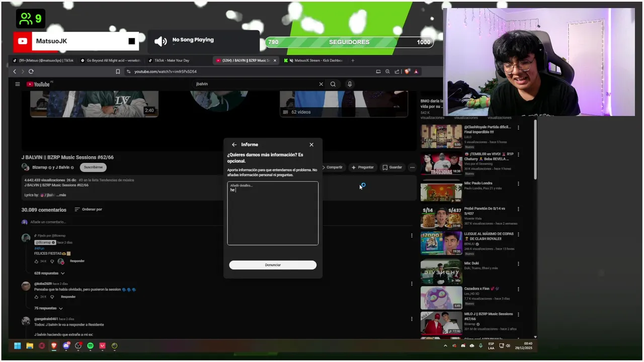Open options for MILO J BZRP Music Sessions
The width and height of the screenshot is (644, 362).
coord(518,315)
